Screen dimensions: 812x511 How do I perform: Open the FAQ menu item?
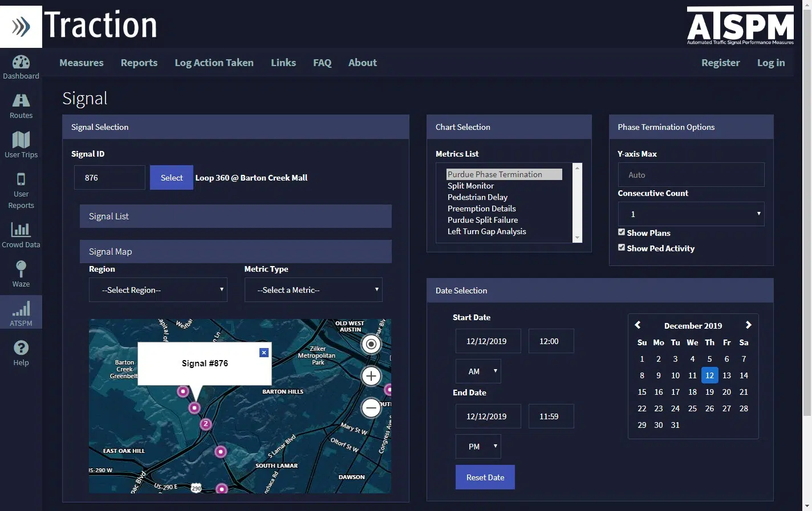[322, 63]
